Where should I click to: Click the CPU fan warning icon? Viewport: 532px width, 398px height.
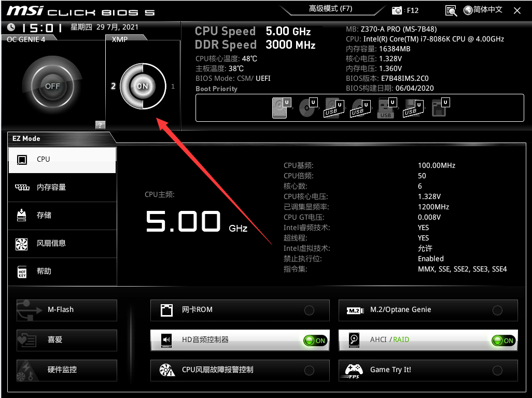[x=167, y=370]
